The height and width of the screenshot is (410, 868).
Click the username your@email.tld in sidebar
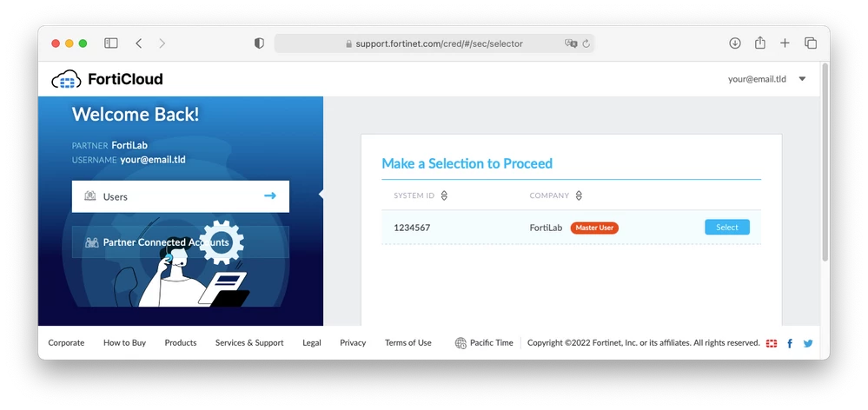click(x=153, y=160)
